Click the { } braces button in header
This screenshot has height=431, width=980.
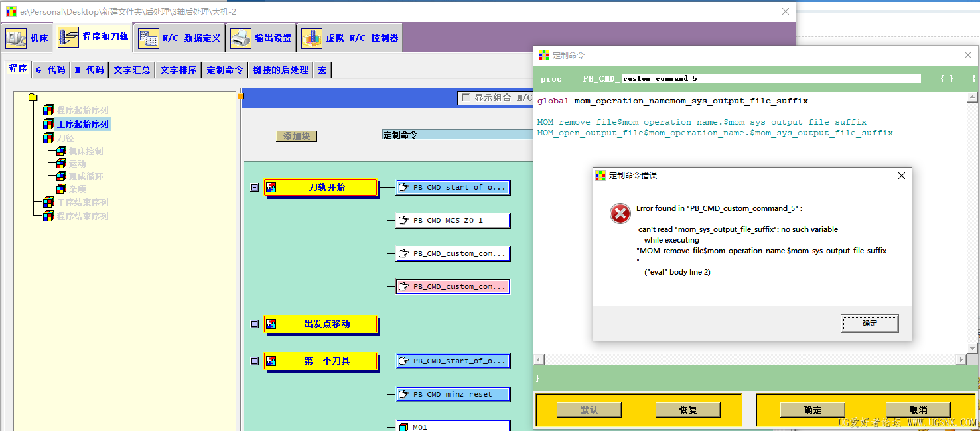pyautogui.click(x=947, y=78)
